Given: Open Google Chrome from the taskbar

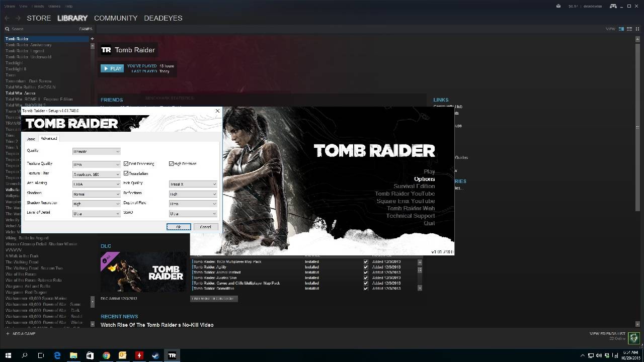Looking at the screenshot, I should click(106, 355).
